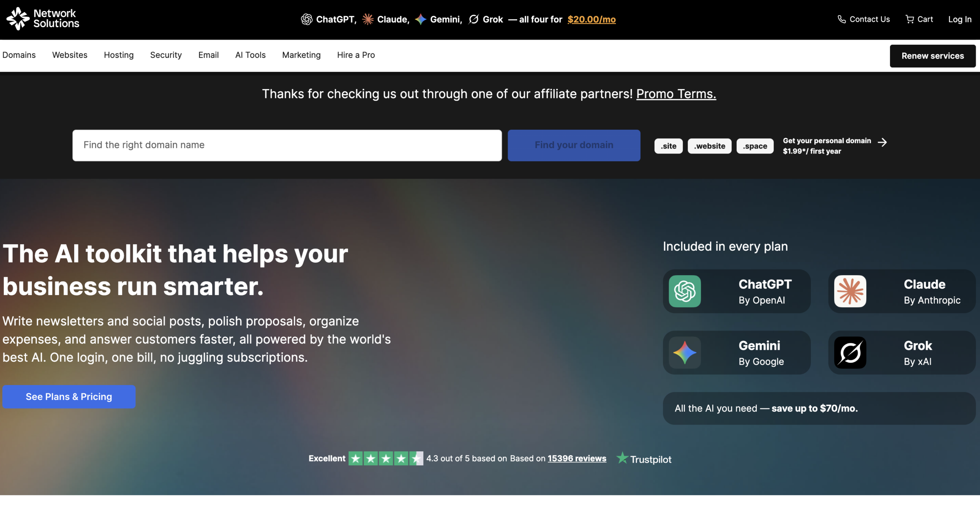The image size is (980, 506).
Task: Click the Gemini icon in top banner
Action: (421, 19)
